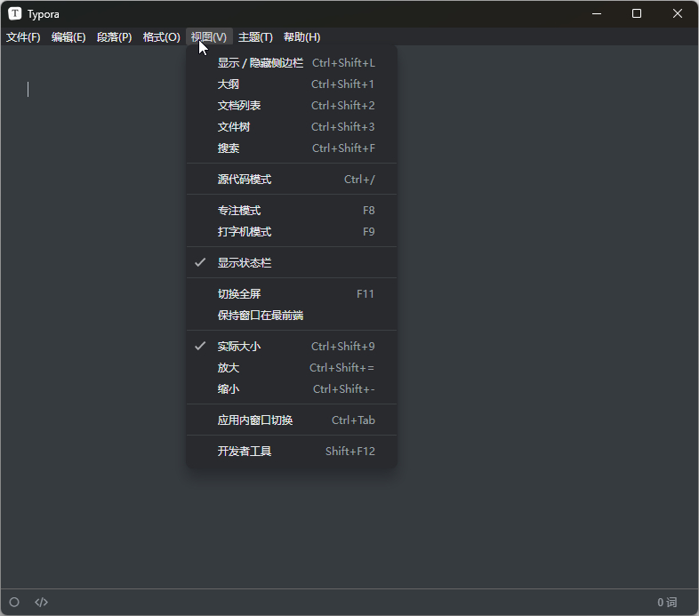The width and height of the screenshot is (699, 616).
Task: Choose 文档列表 from the view menu
Action: pyautogui.click(x=292, y=106)
